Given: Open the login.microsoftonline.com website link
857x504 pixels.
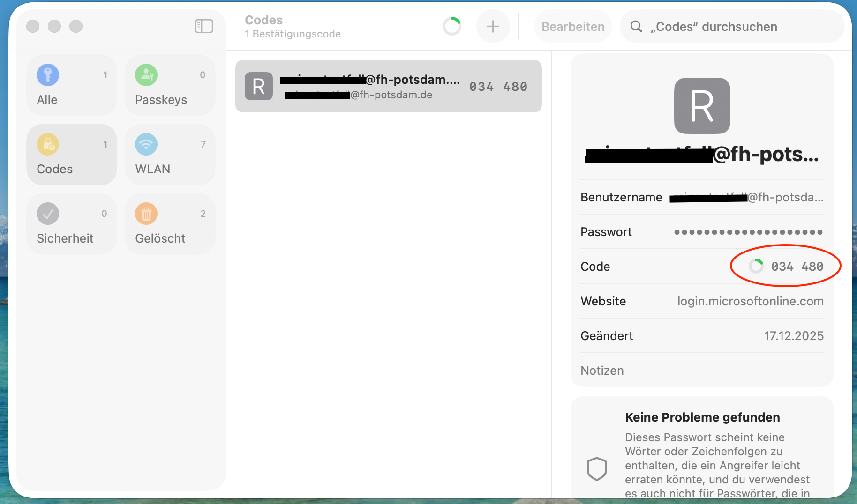Looking at the screenshot, I should (750, 301).
